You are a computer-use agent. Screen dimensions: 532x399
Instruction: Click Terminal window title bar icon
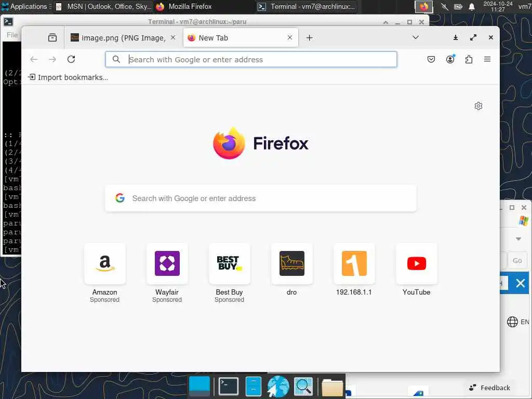point(8,22)
